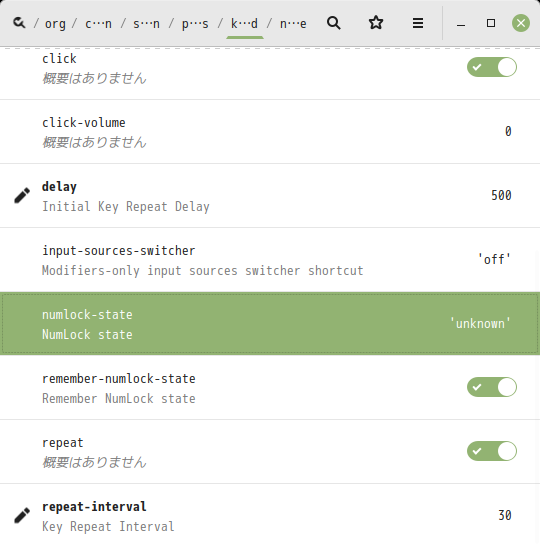Viewport: 540px width, 547px height.
Task: Click the remember-numlock-state key name
Action: (x=119, y=379)
